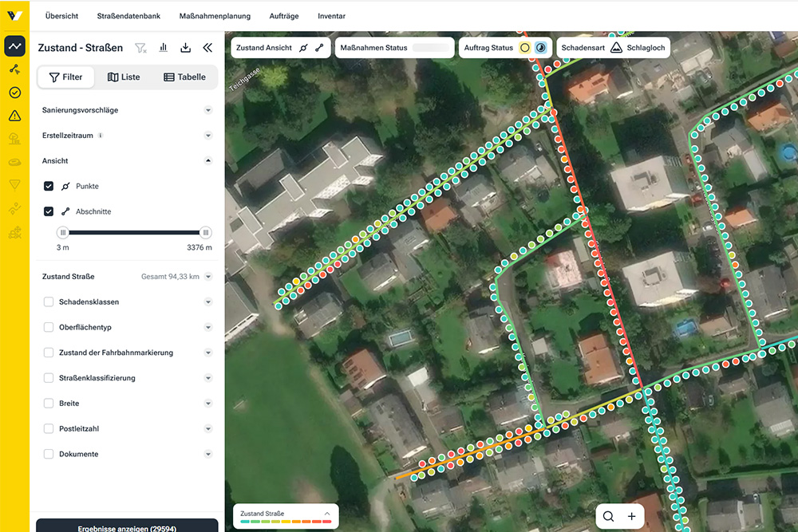Expand the Straßenklassifizierung options arrow
This screenshot has width=798, height=532.
[x=208, y=378]
